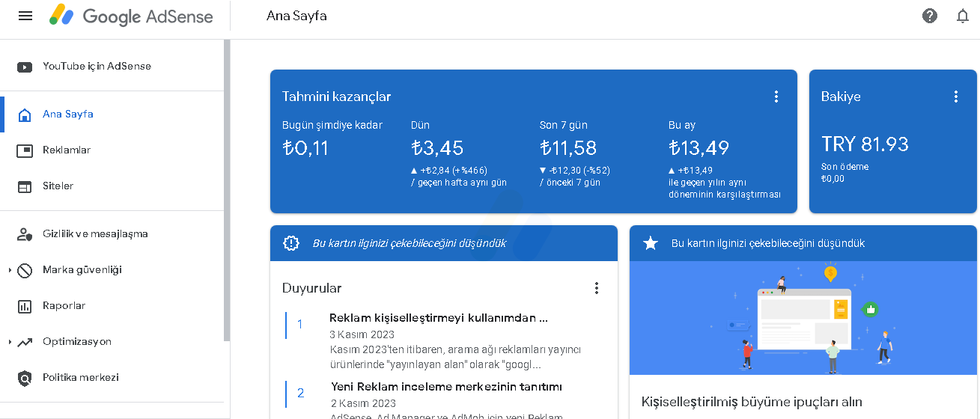This screenshot has height=419, width=980.
Task: Click the Gizlilik ve mesajlaşma person icon
Action: coord(25,234)
